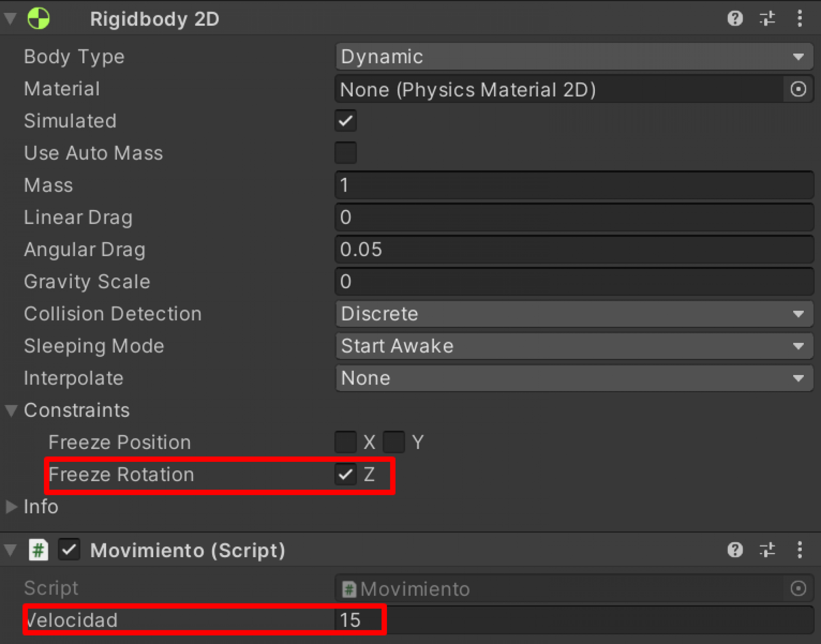821x644 pixels.
Task: Uncheck Freeze Rotation Z
Action: tap(346, 474)
